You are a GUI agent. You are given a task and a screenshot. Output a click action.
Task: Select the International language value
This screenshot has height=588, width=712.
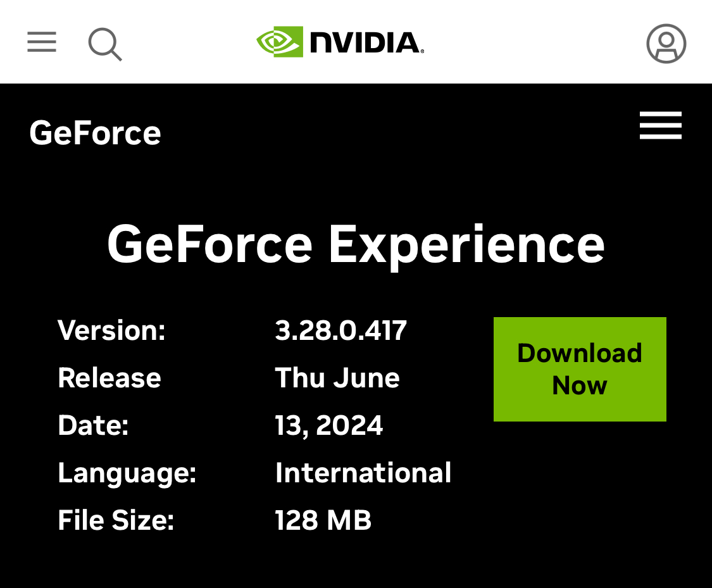point(363,473)
